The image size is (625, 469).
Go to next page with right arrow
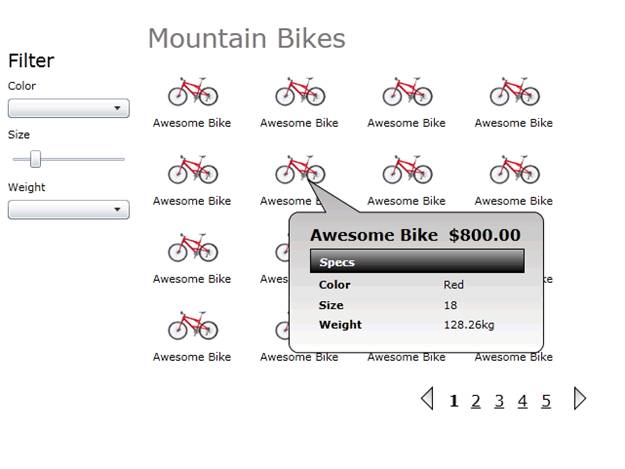pyautogui.click(x=580, y=398)
